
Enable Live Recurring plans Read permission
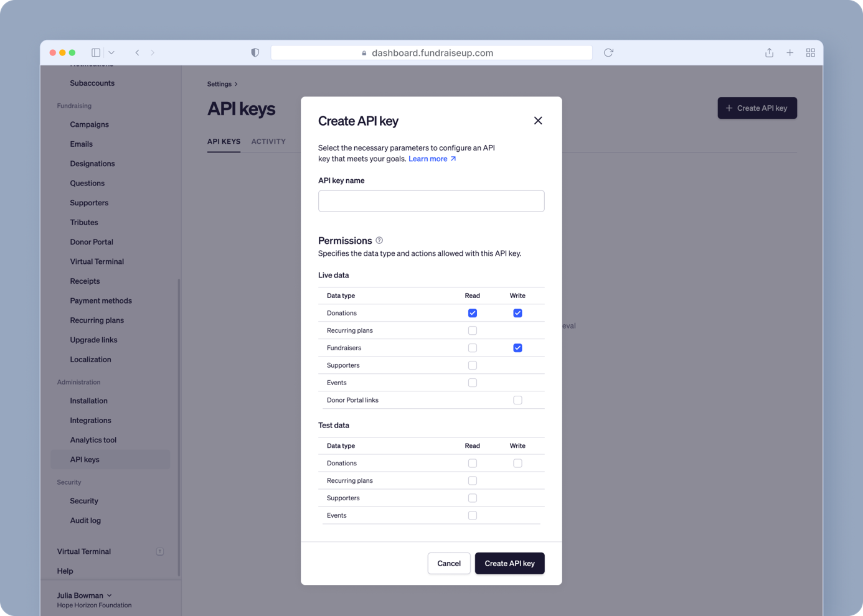[x=473, y=330]
